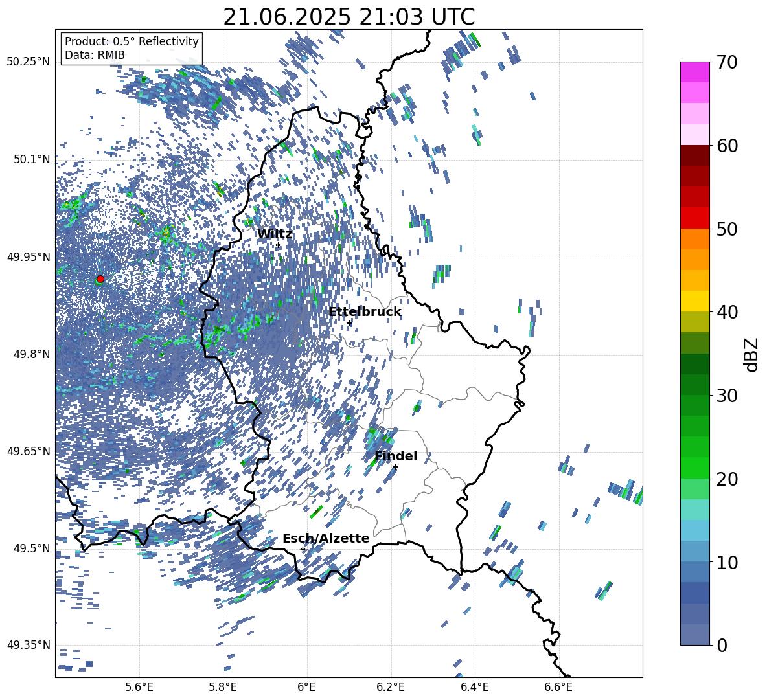Click the Findel location label
Screen dimensions: 767x700
[396, 456]
